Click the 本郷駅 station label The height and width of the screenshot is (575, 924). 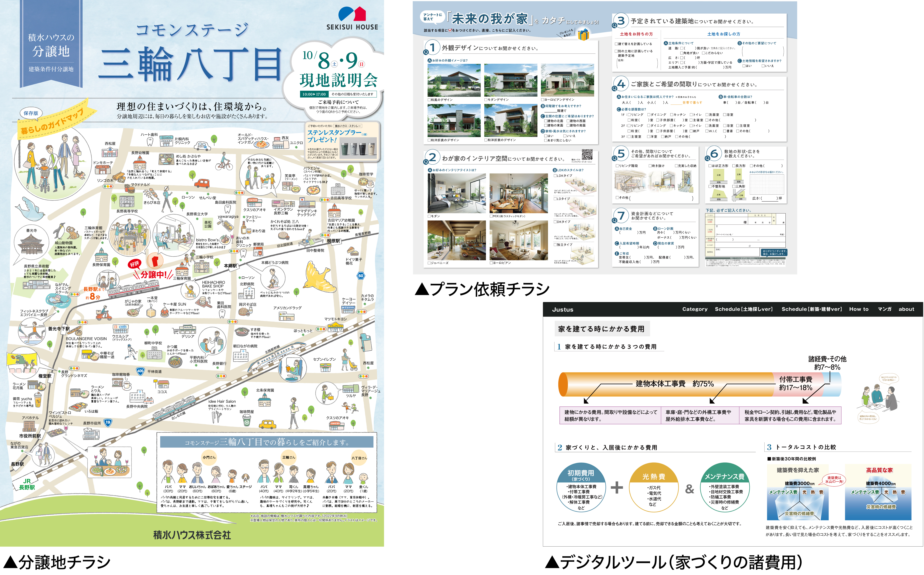coord(230,266)
